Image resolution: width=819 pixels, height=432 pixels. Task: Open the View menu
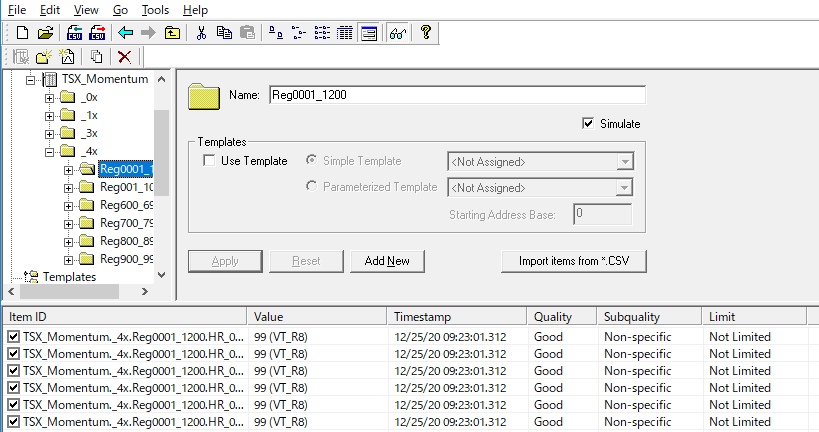click(86, 9)
